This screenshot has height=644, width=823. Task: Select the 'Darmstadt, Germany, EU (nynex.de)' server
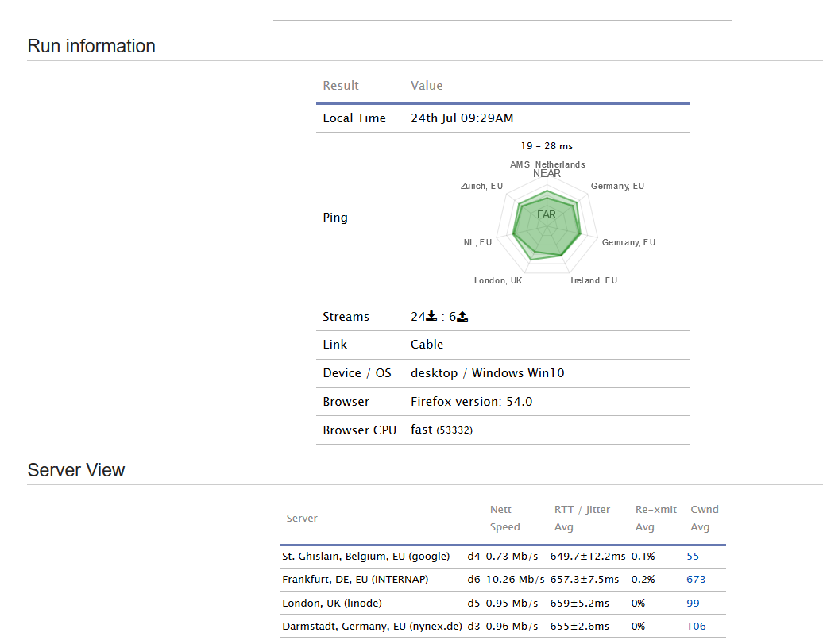372,627
